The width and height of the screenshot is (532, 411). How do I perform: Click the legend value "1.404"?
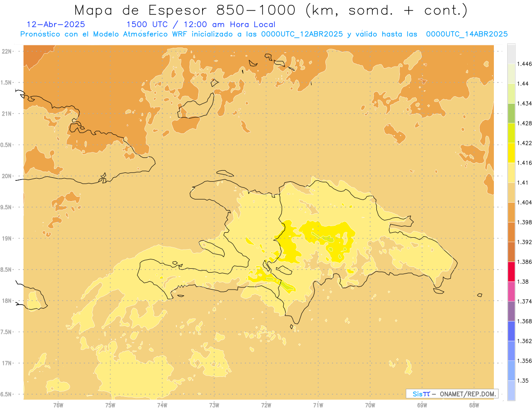tap(524, 203)
